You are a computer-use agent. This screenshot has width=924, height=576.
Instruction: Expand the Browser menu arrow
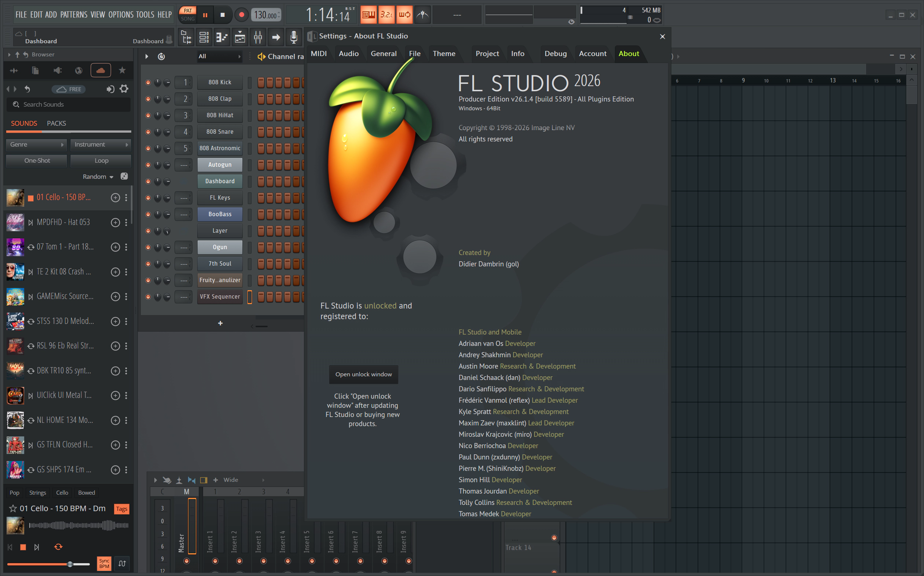coord(9,55)
